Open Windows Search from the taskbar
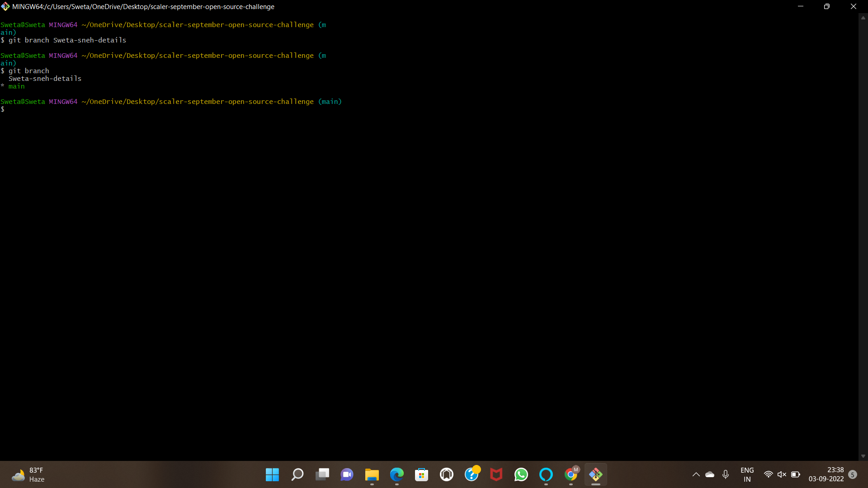Viewport: 868px width, 488px height. [297, 474]
